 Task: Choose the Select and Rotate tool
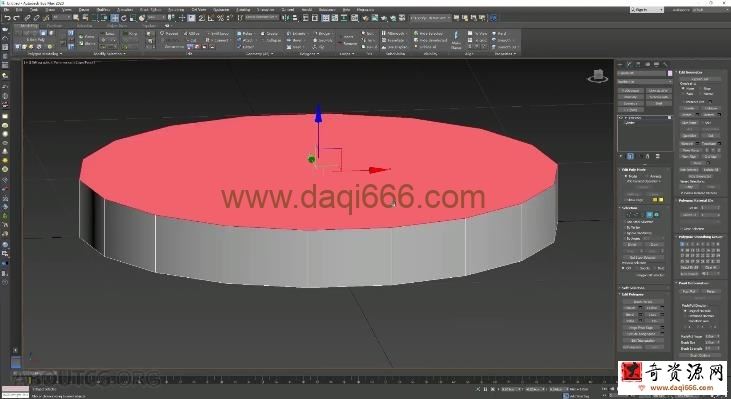click(124, 18)
